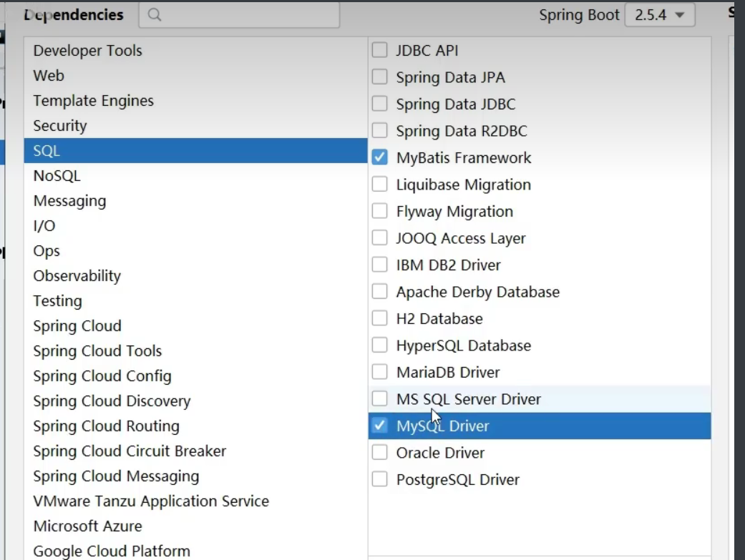Open the Spring Cloud Discovery category
This screenshot has width=745, height=560.
point(112,401)
